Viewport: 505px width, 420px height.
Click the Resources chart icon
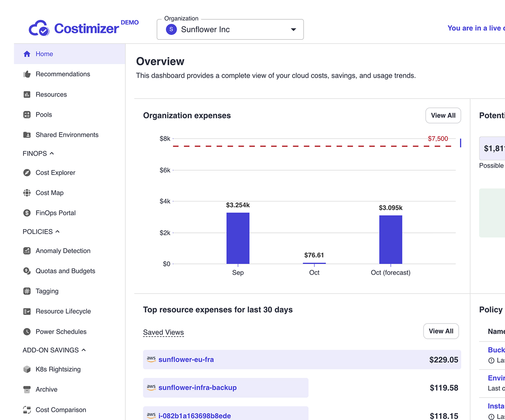point(27,94)
